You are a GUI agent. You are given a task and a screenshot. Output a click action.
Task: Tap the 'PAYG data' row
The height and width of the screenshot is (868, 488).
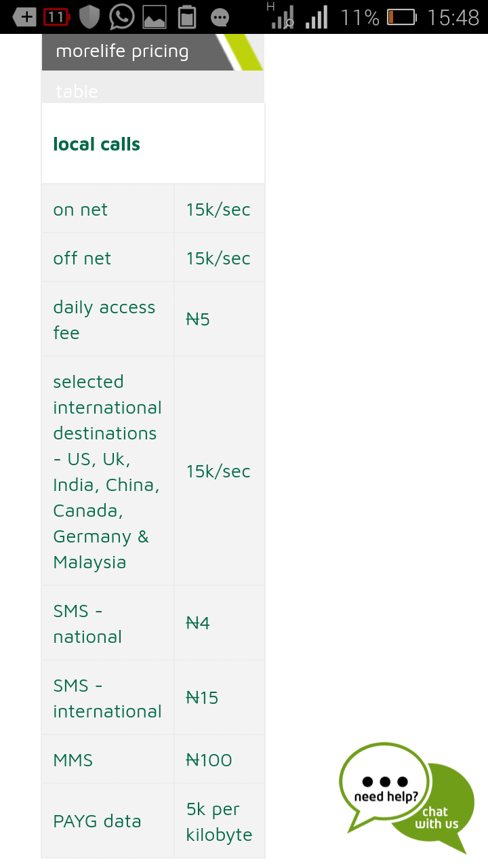coord(153,821)
